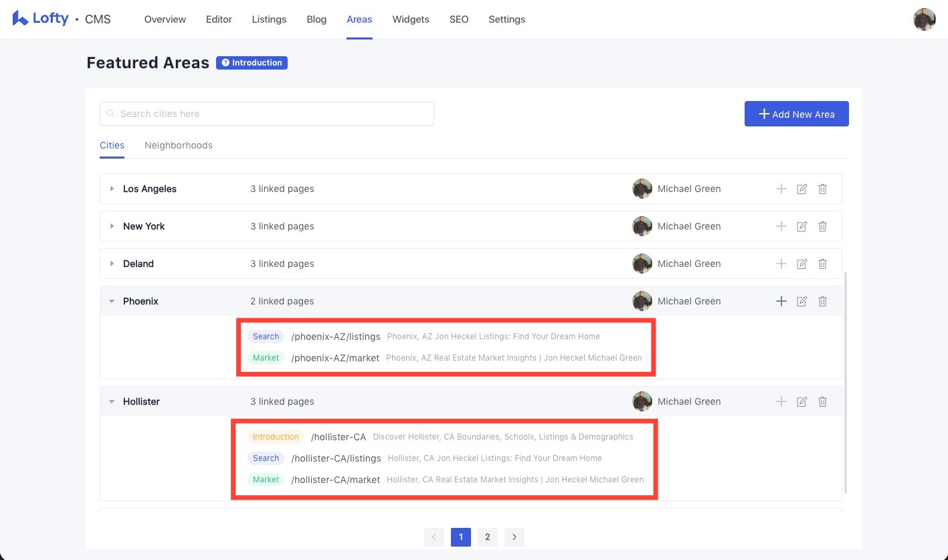Click the edit icon for Los Angeles
Viewport: 948px width, 560px height.
[x=801, y=189]
